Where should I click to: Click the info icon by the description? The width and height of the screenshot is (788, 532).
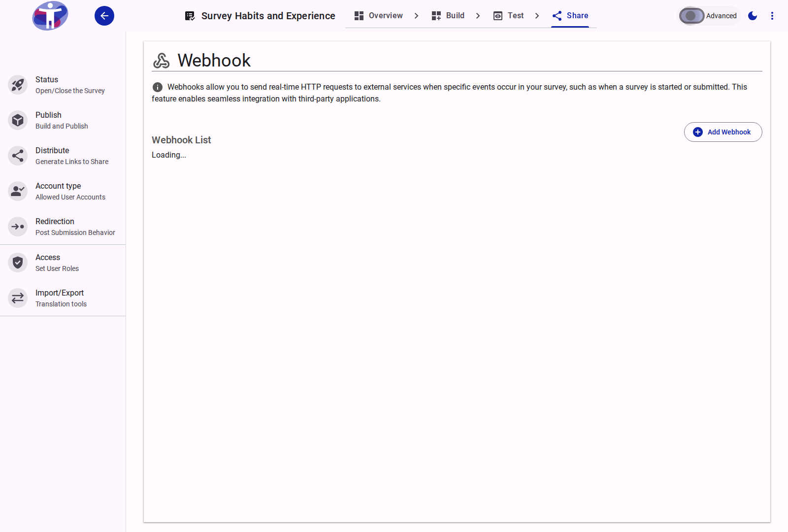pos(158,87)
